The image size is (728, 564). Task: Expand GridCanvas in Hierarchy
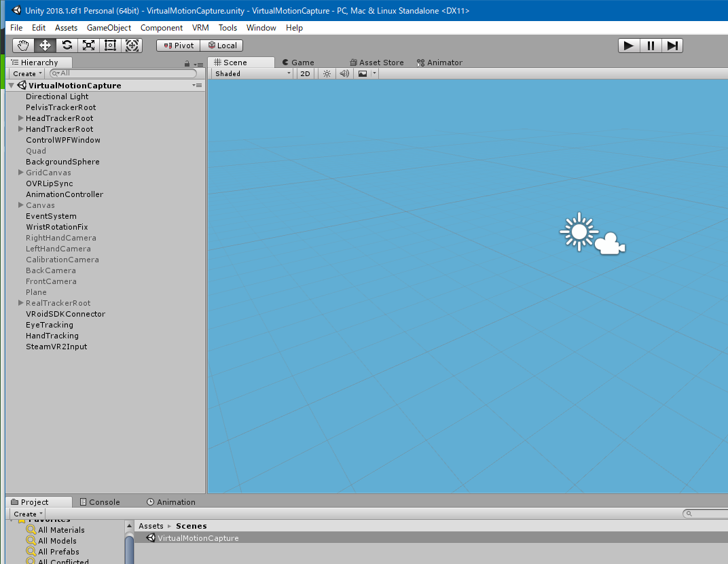[x=21, y=173]
